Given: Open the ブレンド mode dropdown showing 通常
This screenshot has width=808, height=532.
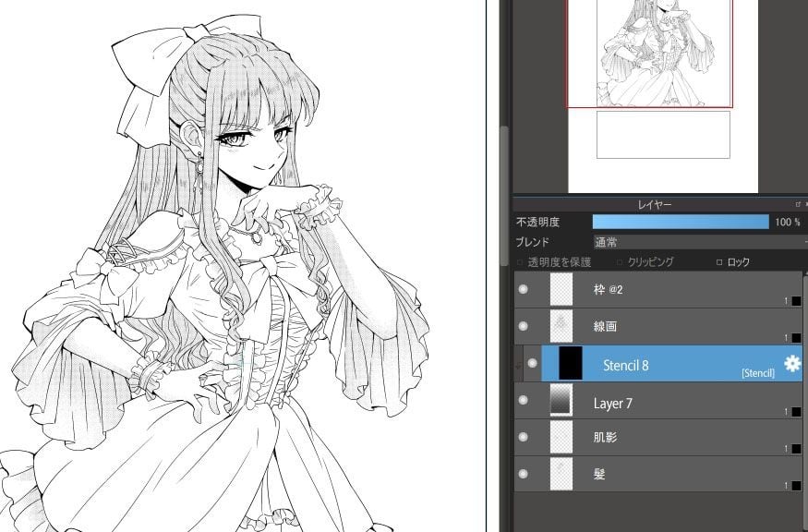Looking at the screenshot, I should click(x=700, y=242).
